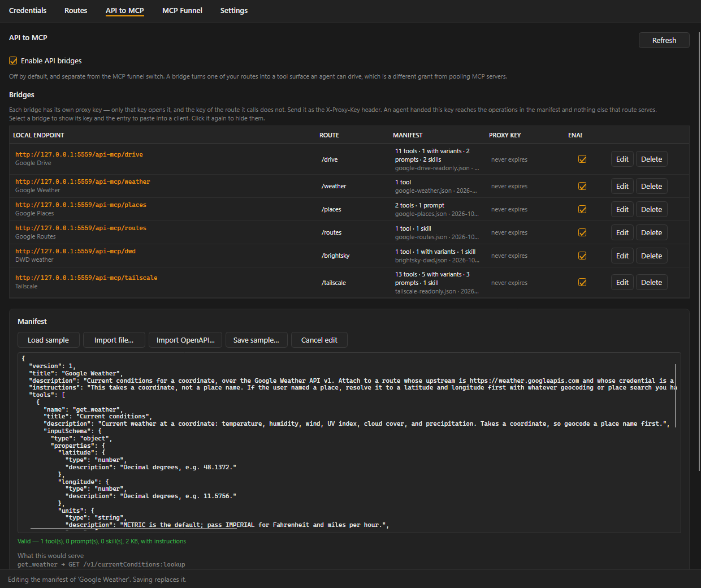The image size is (701, 588).
Task: Delete the Tailscale bridge
Action: (x=651, y=282)
